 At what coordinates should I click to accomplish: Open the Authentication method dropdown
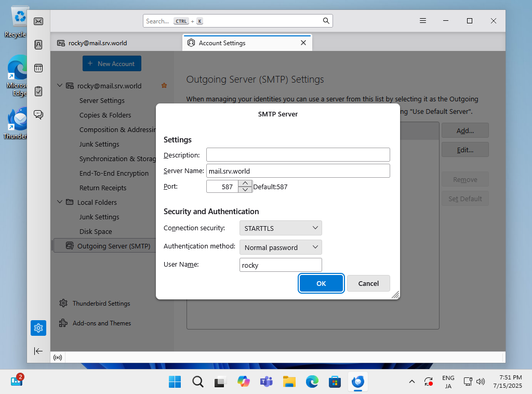[281, 247]
